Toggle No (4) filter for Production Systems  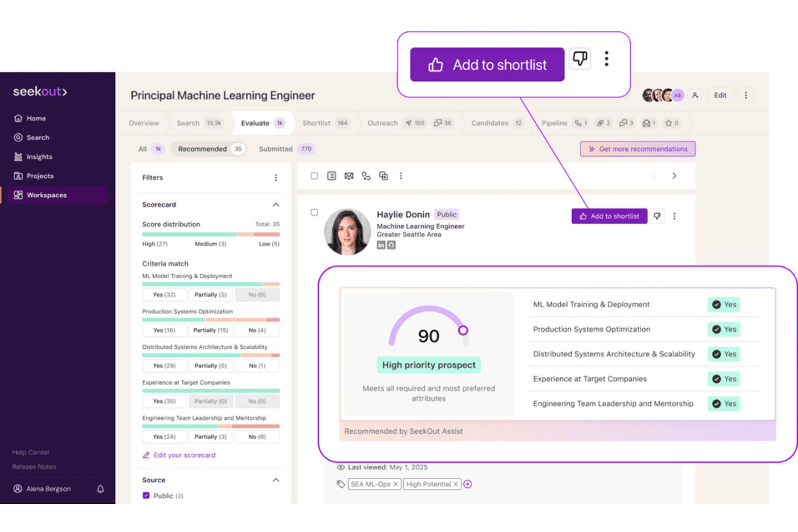point(257,330)
